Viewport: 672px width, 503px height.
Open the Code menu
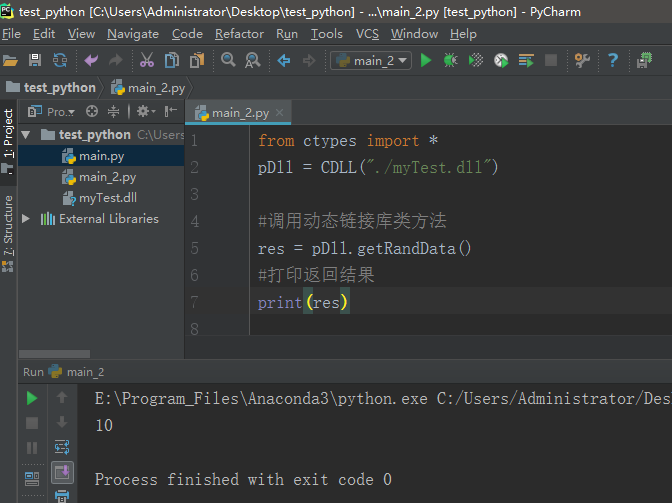click(x=187, y=34)
